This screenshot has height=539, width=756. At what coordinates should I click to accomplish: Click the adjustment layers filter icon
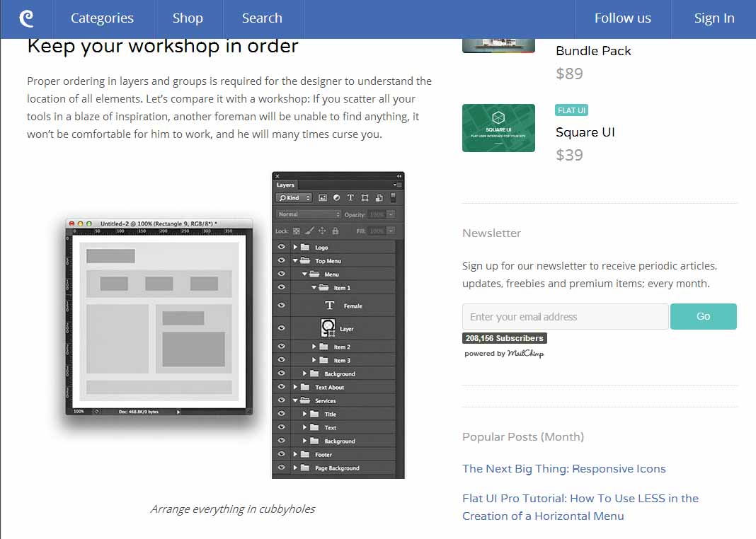coord(337,198)
